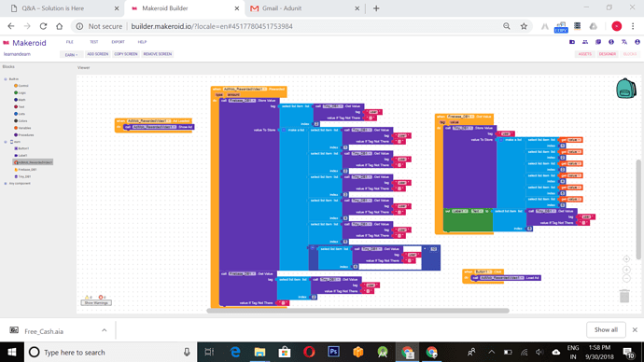Select the Lists blocks category
The image size is (644, 362).
click(20, 114)
